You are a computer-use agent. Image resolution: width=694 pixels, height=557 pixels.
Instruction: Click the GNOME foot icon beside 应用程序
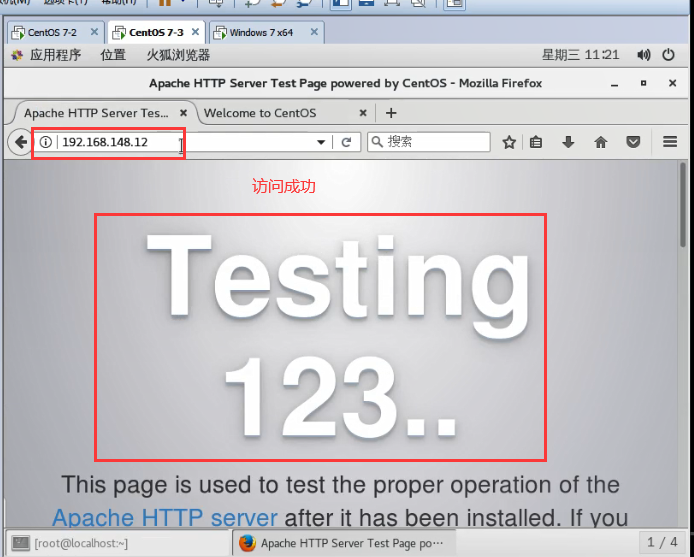17,55
